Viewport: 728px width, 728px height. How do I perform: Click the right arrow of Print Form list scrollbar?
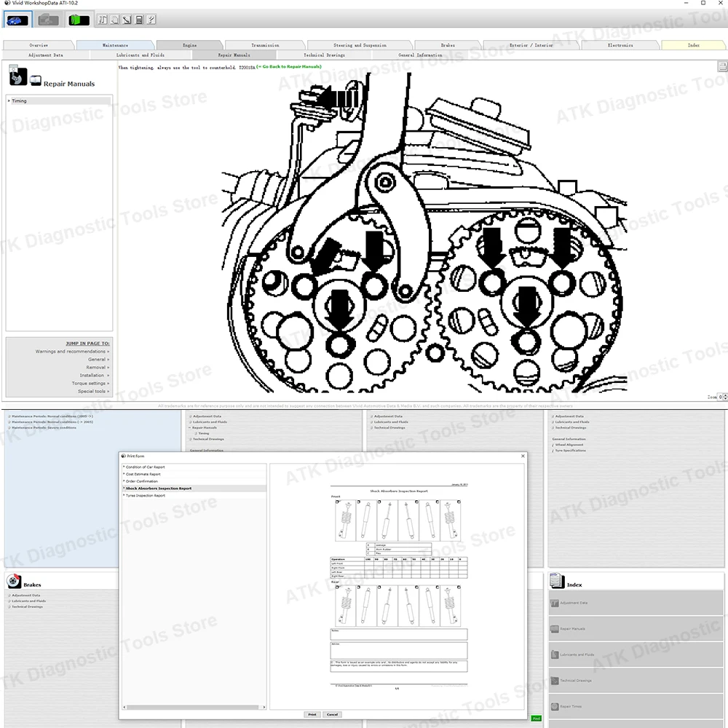[x=264, y=707]
